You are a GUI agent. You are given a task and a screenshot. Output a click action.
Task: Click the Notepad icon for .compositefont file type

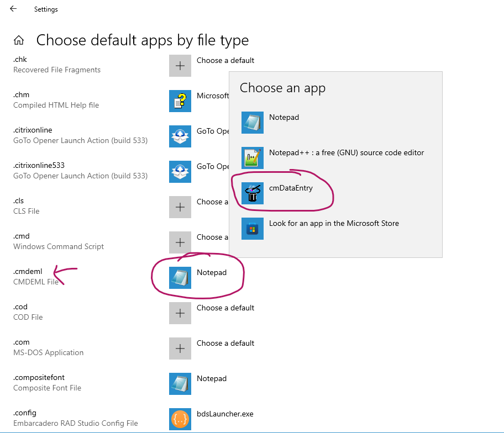180,383
